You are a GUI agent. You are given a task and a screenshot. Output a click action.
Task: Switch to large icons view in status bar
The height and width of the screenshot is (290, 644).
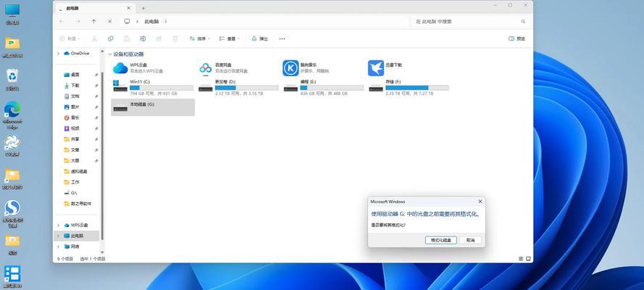(528, 259)
